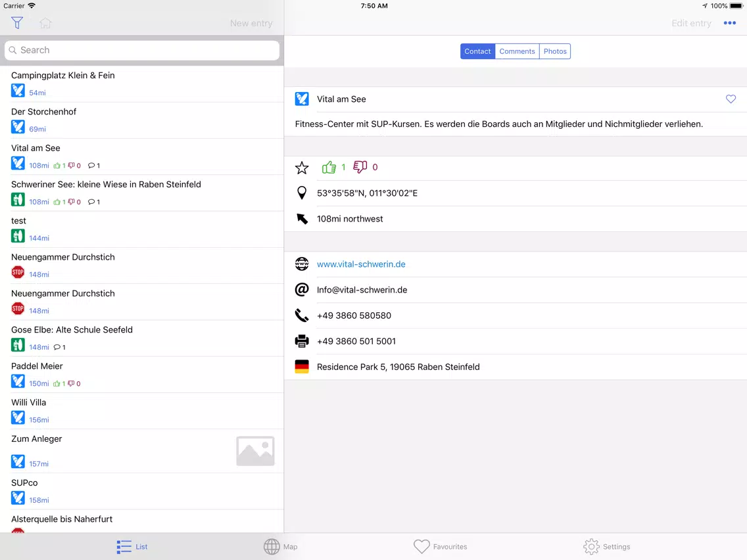Select Alsterquelle bis Naherfurt entry
The width and height of the screenshot is (747, 560).
[x=142, y=521]
